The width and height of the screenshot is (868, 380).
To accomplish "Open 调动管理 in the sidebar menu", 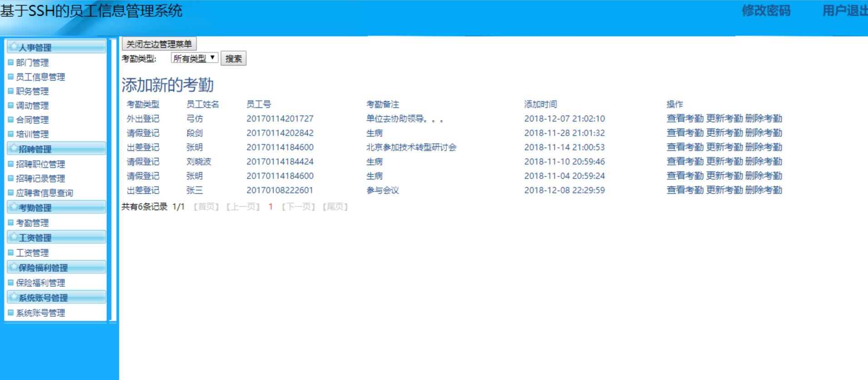I will point(32,105).
